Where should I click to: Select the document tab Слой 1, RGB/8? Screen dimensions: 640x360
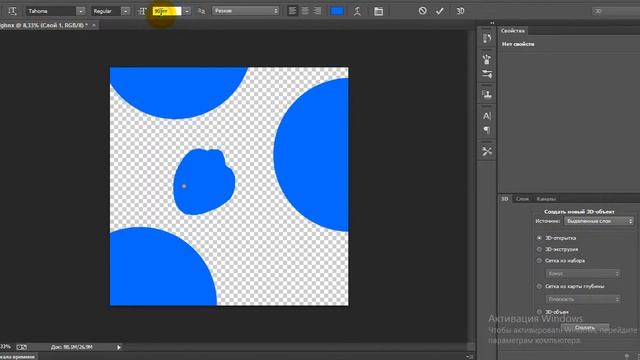coord(43,25)
